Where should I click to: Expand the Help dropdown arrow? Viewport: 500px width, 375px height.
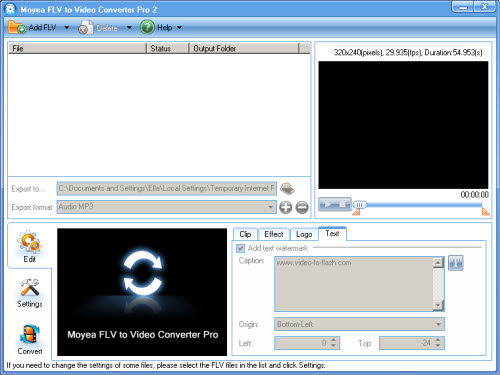(179, 27)
